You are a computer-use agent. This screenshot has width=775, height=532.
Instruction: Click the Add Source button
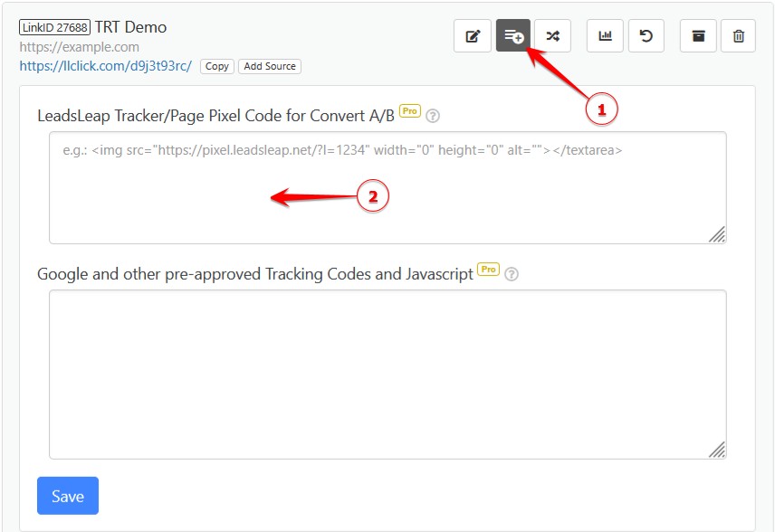point(270,66)
